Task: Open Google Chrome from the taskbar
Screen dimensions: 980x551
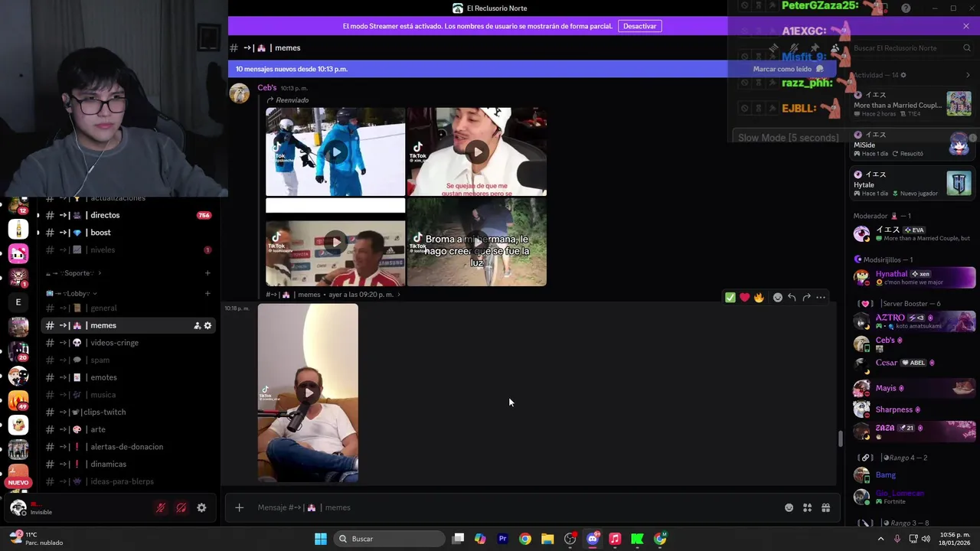Action: 524,539
